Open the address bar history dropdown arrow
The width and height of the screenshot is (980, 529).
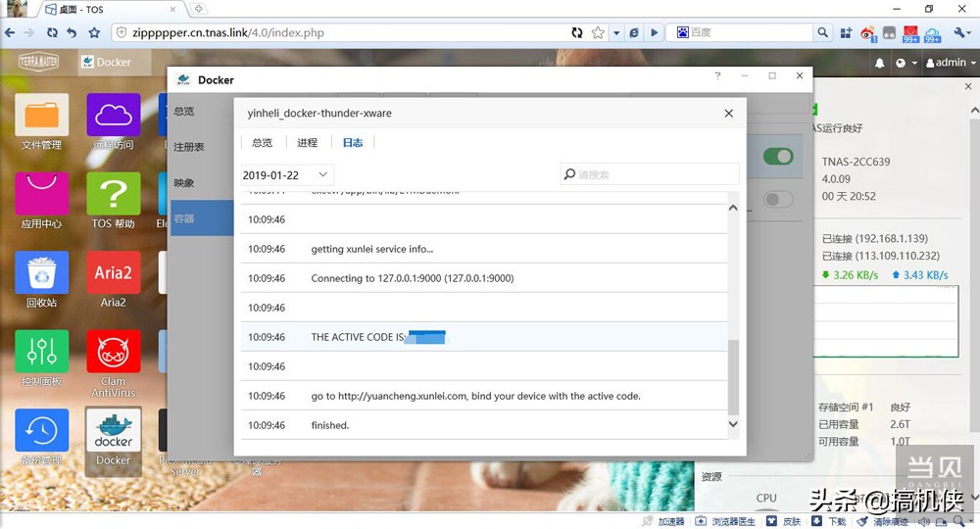click(616, 32)
